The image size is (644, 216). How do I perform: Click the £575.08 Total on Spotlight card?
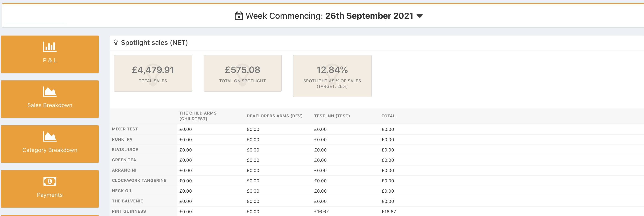(x=242, y=73)
